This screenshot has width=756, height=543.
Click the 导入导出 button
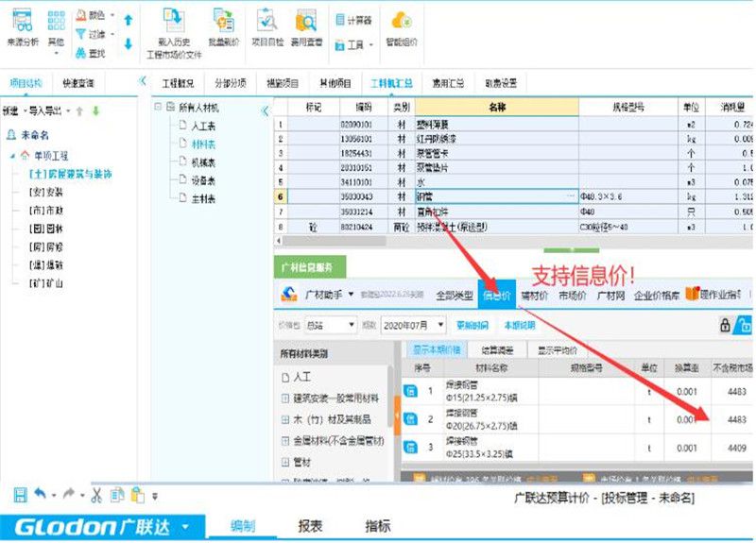[x=45, y=111]
